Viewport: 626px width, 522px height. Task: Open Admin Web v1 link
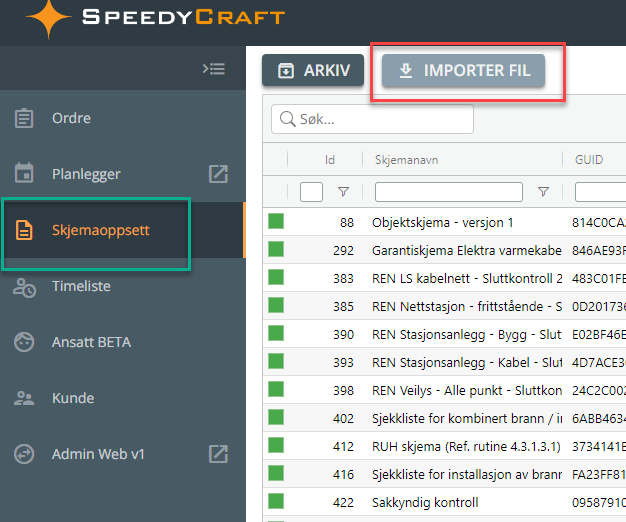point(123,454)
